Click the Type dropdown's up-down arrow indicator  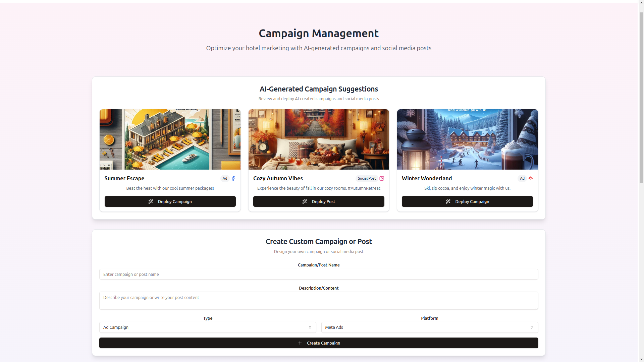coord(310,327)
